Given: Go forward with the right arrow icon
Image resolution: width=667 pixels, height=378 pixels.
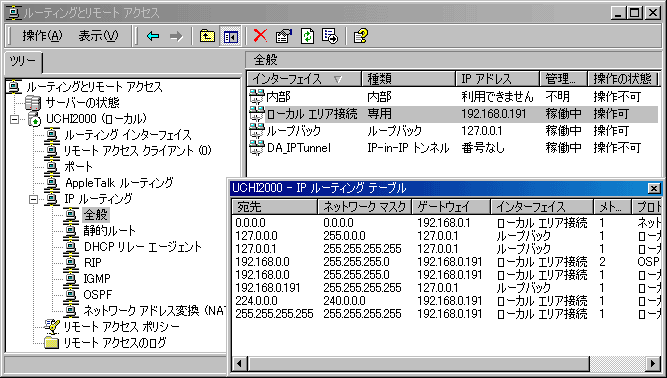Looking at the screenshot, I should tap(176, 37).
